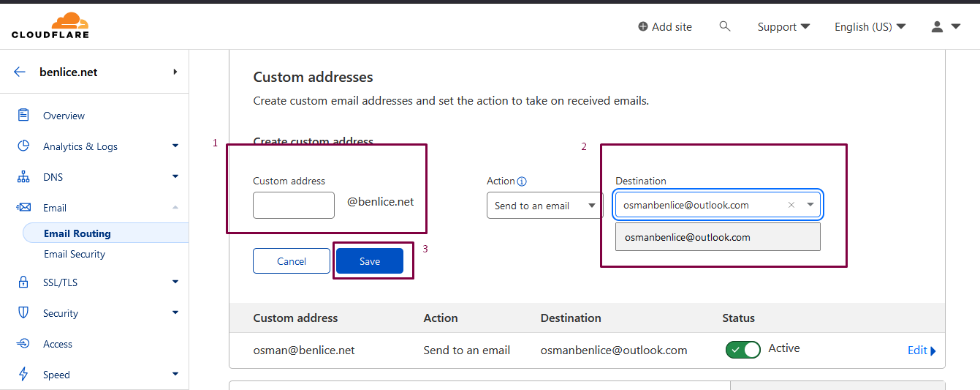Image resolution: width=980 pixels, height=390 pixels.
Task: Toggle the Destination combo box arrow
Action: tap(810, 205)
